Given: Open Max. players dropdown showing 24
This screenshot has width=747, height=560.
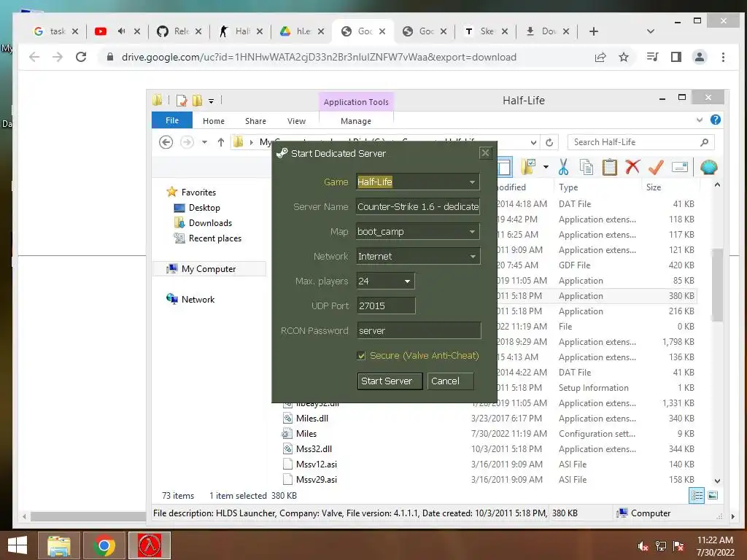Looking at the screenshot, I should coord(407,281).
